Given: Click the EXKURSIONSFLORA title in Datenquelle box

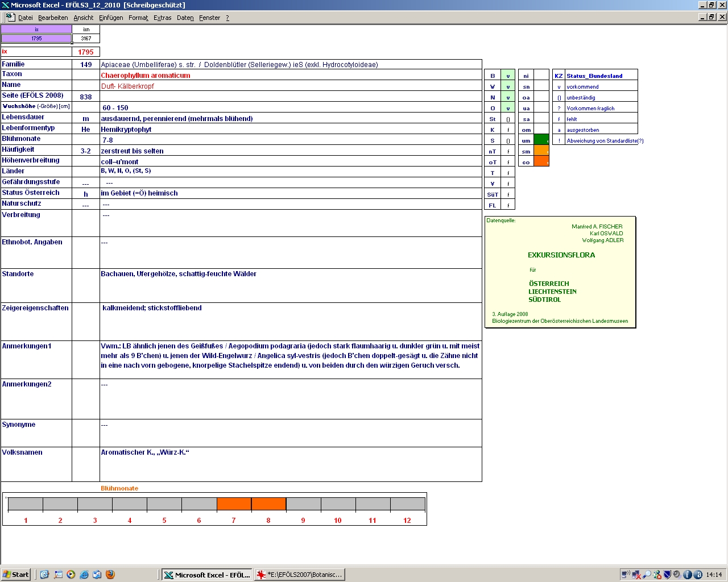Looking at the screenshot, I should 561,255.
